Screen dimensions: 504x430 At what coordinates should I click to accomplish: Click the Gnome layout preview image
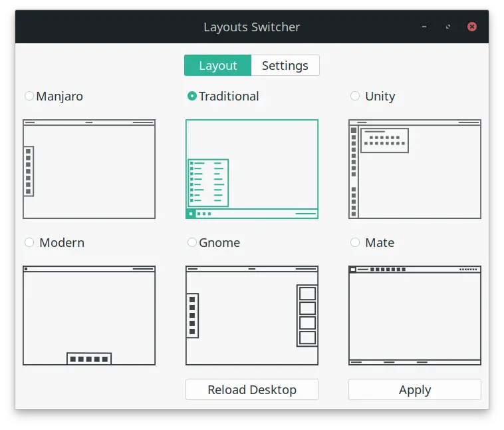pyautogui.click(x=252, y=316)
